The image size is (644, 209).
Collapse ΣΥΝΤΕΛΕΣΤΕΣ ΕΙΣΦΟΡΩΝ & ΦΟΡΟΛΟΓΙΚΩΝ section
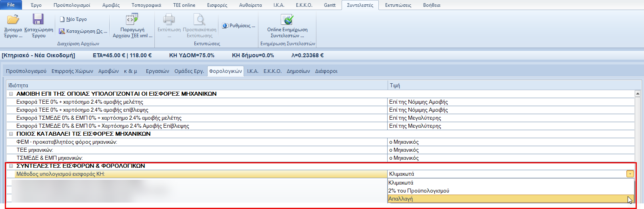11,166
